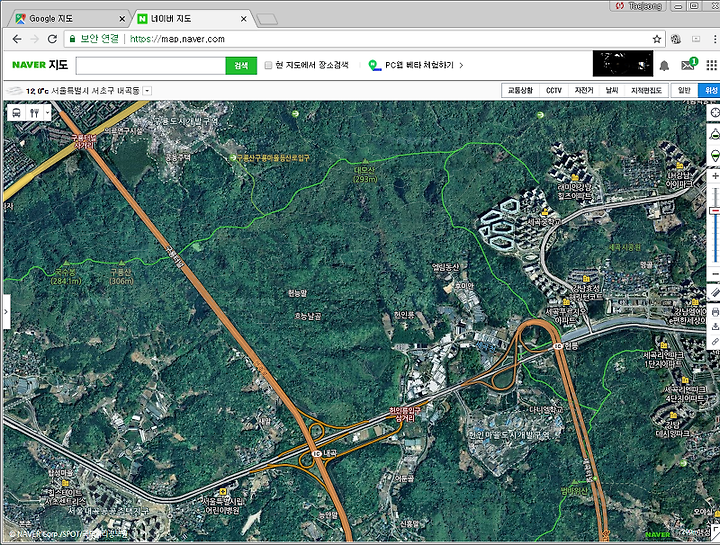The image size is (720, 545).
Task: Select the distance measuring ruler tool
Action: pos(715,292)
